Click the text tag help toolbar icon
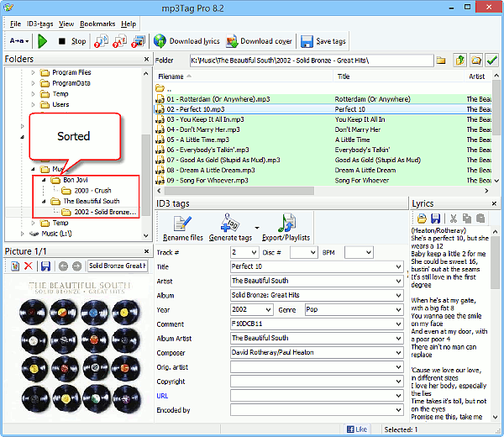Viewport: 504px width, 437px height. (x=119, y=41)
